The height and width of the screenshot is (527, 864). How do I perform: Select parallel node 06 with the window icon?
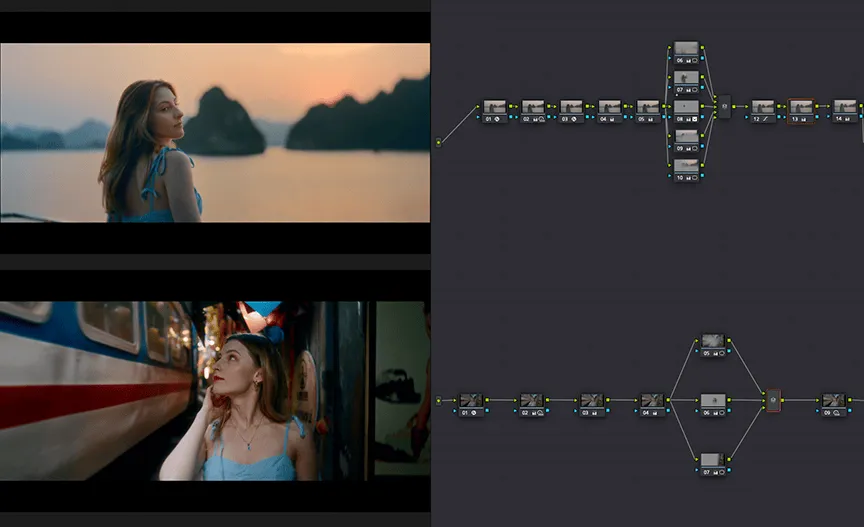(x=686, y=50)
